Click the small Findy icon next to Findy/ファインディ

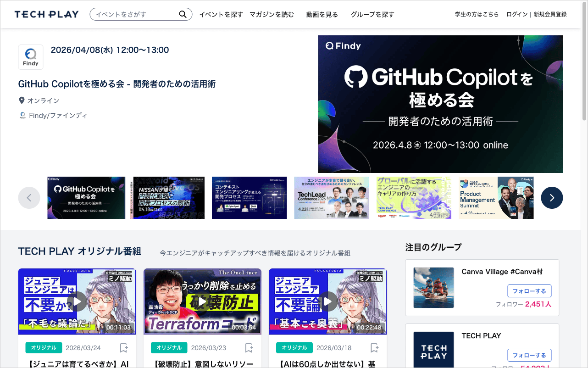22,115
